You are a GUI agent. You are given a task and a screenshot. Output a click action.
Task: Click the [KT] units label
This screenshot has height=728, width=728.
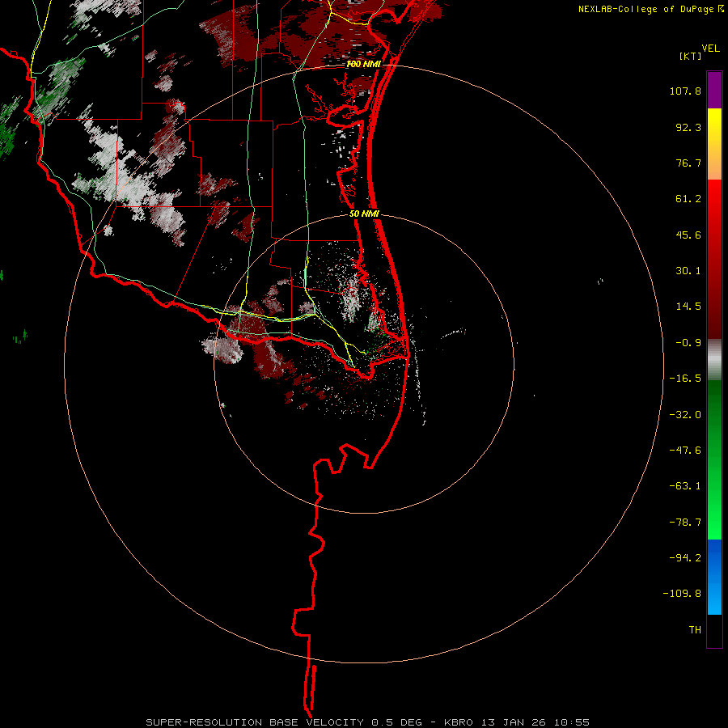[691, 56]
